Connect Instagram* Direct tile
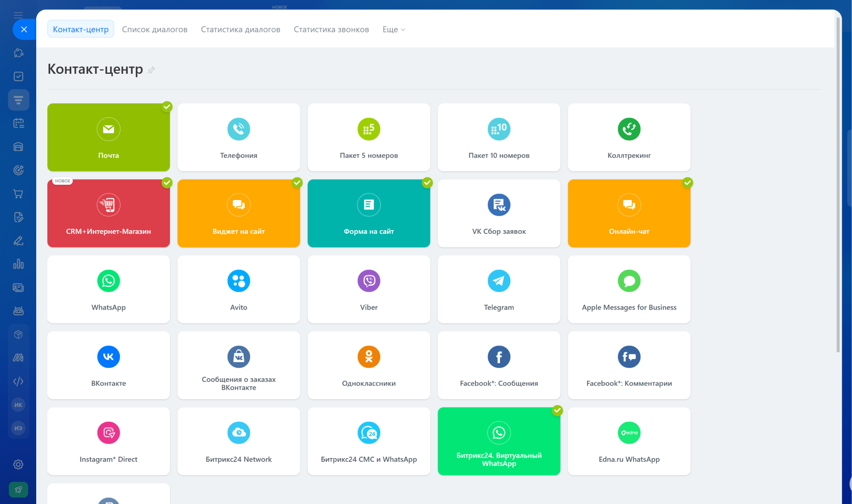 (x=108, y=441)
